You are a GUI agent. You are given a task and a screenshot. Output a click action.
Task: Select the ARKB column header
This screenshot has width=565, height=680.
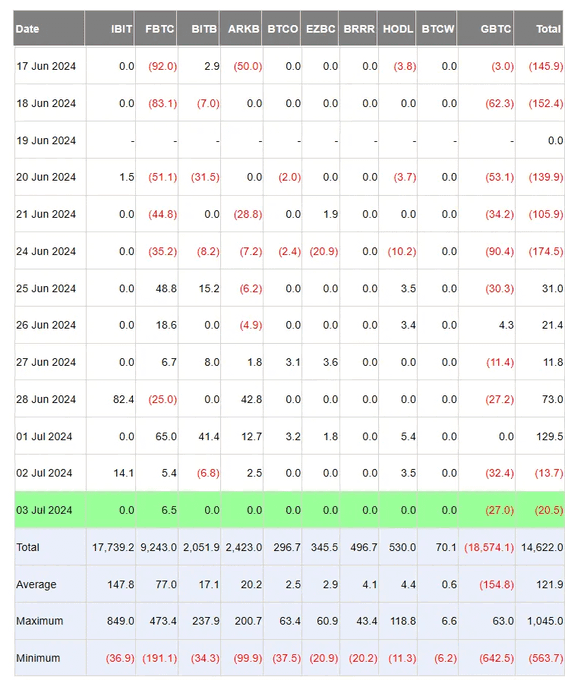pyautogui.click(x=241, y=29)
